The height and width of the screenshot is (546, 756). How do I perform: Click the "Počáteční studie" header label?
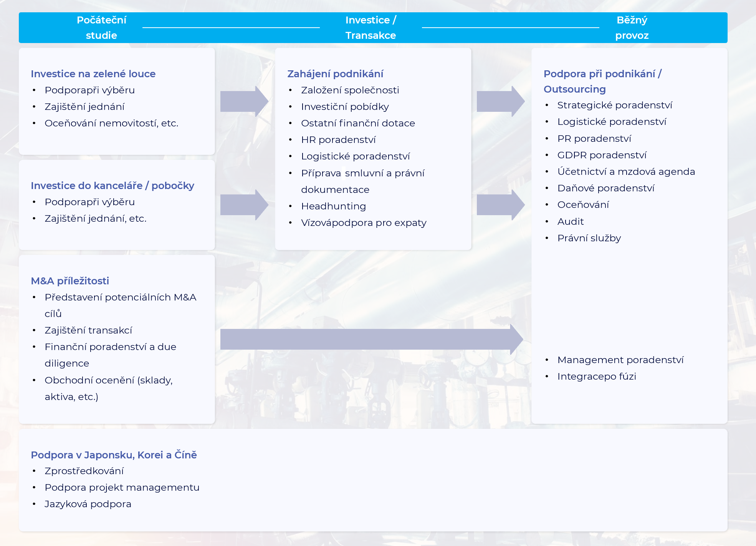click(101, 28)
